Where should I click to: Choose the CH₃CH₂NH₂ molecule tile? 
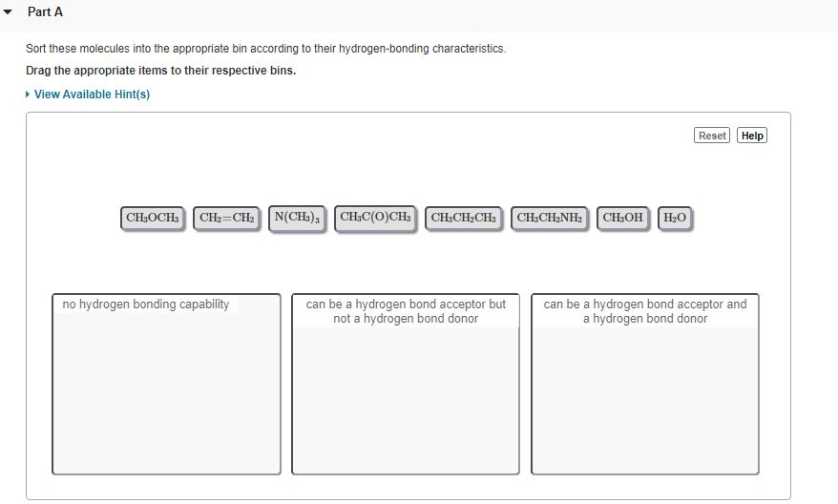point(550,219)
